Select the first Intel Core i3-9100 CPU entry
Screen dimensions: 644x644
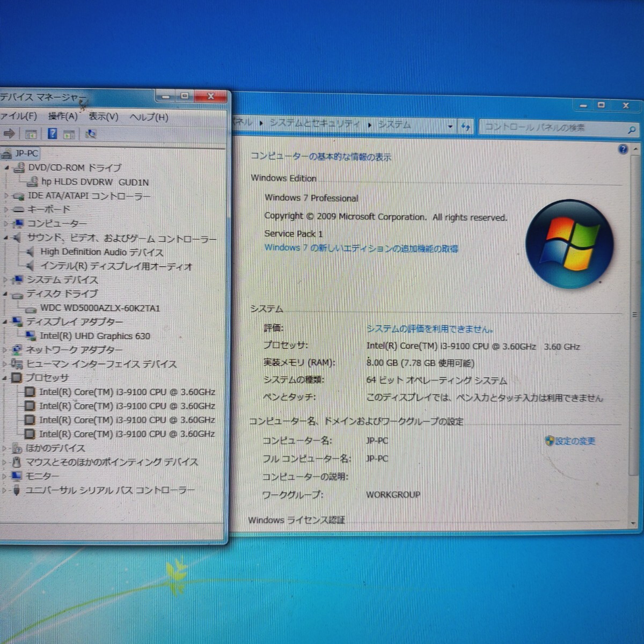coord(127,392)
